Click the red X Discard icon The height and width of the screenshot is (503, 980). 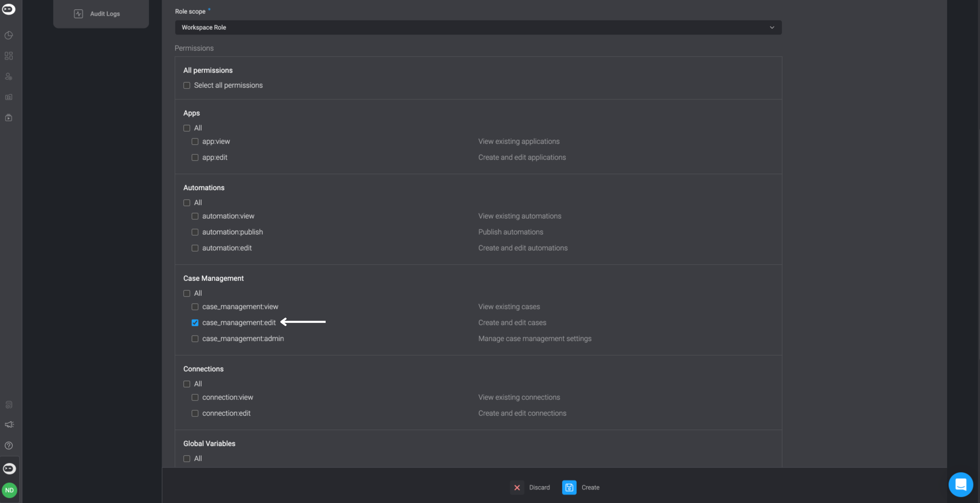click(x=517, y=488)
